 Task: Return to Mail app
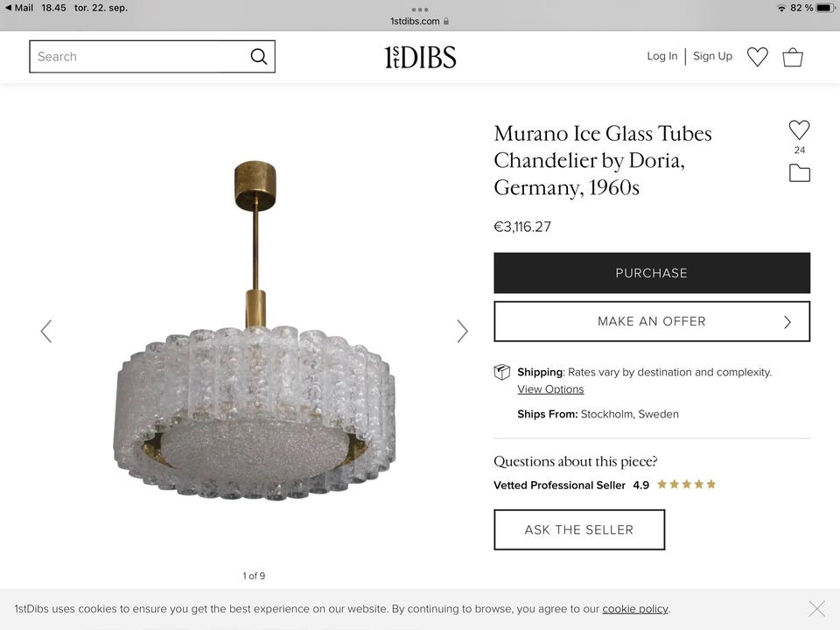coord(19,8)
